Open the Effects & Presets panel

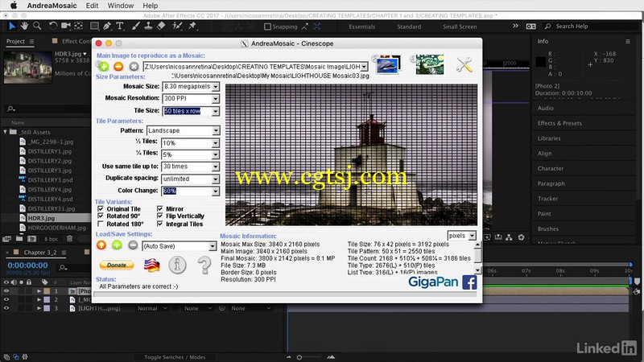pyautogui.click(x=559, y=123)
